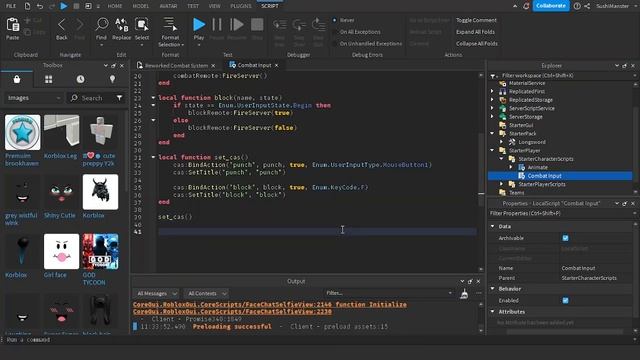Select Toolbox recent clock tab
Viewport: 640px width, 360px height.
80,79
